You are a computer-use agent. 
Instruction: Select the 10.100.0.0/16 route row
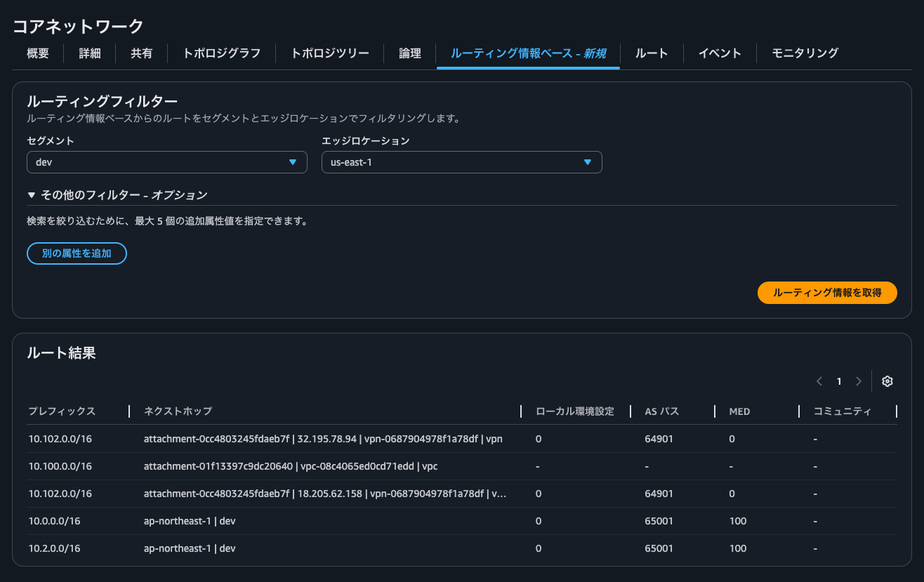(281, 465)
